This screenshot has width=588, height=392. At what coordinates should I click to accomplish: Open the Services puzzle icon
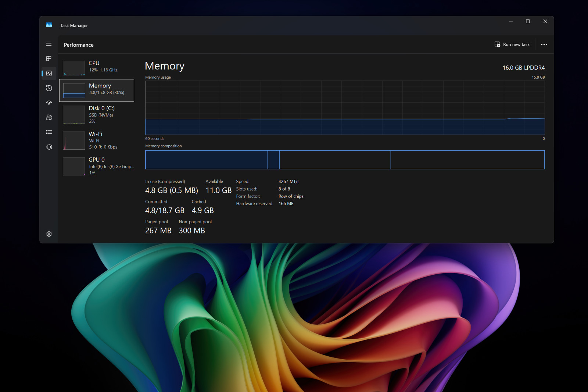49,147
